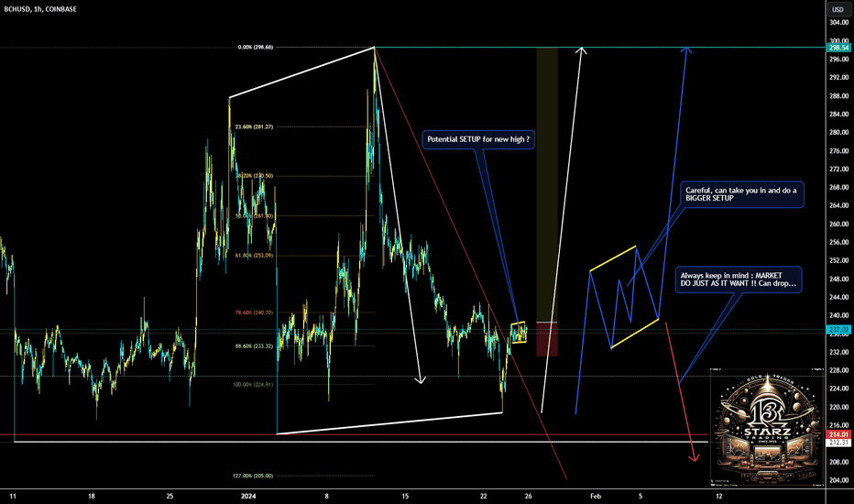Image resolution: width=854 pixels, height=504 pixels.
Task: Select Fibonacci label 127.00% (205.00)
Action: point(253,476)
